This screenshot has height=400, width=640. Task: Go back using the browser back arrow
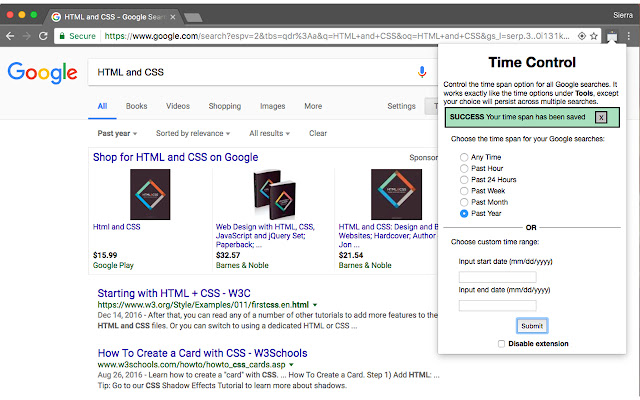click(x=10, y=36)
